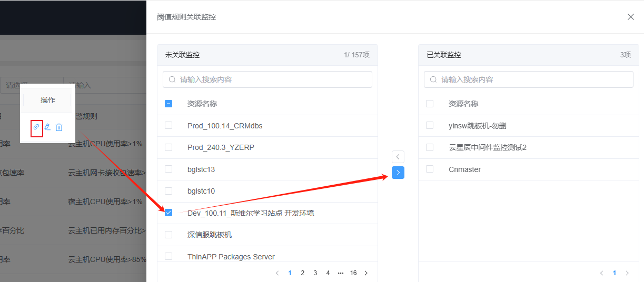Select page 1 in 已关联监控 pagination
Image resolution: width=644 pixels, height=282 pixels.
pos(615,273)
